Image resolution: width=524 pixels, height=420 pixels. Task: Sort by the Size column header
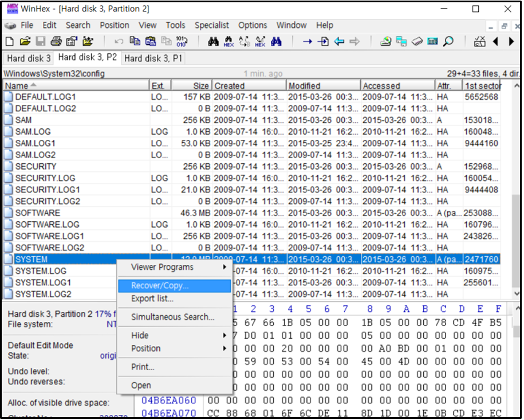(x=191, y=86)
